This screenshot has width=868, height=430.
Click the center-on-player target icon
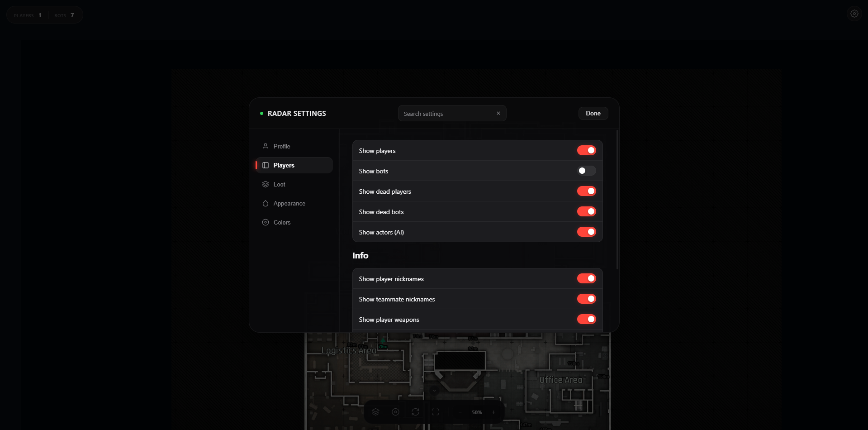click(x=395, y=412)
